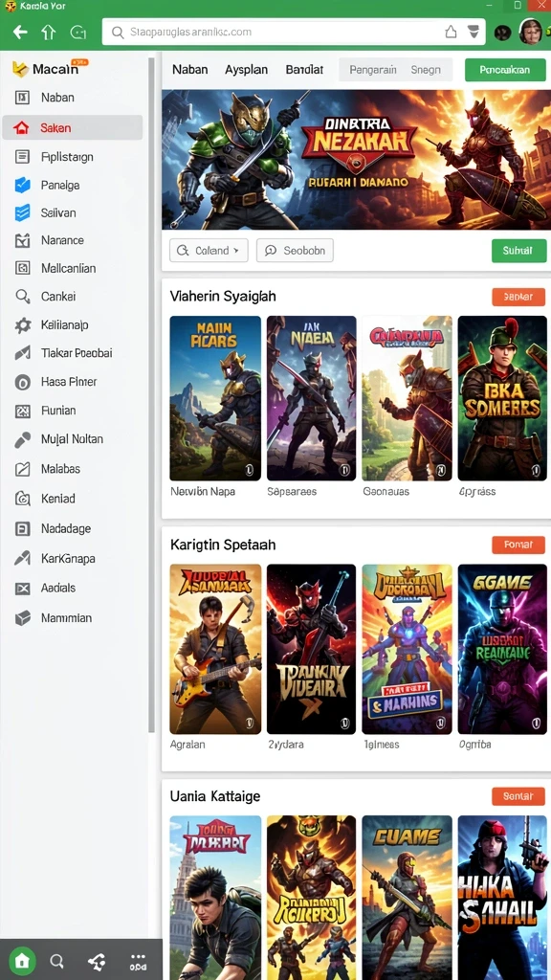Click the back arrow in the toolbar

20,33
